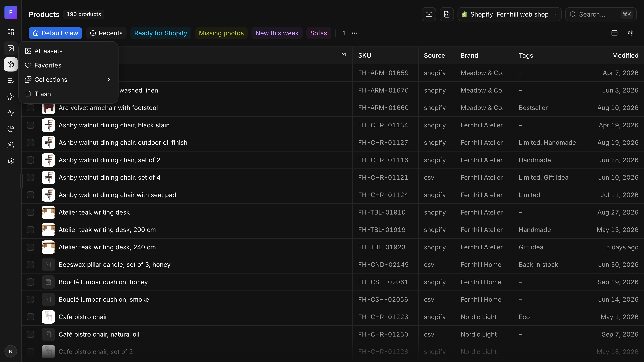The width and height of the screenshot is (644, 362).
Task: Tick checkbox for Café bistro chair, natural oil
Action: click(30, 334)
